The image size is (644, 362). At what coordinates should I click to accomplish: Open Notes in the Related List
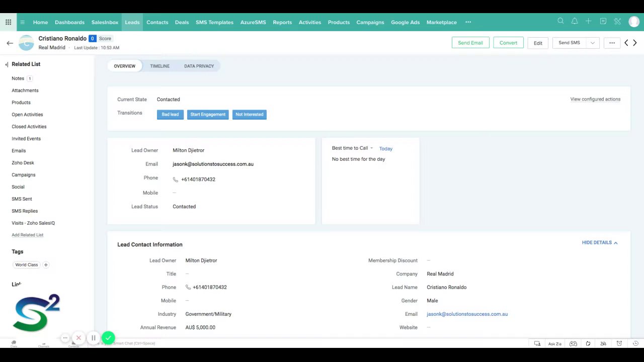click(18, 78)
